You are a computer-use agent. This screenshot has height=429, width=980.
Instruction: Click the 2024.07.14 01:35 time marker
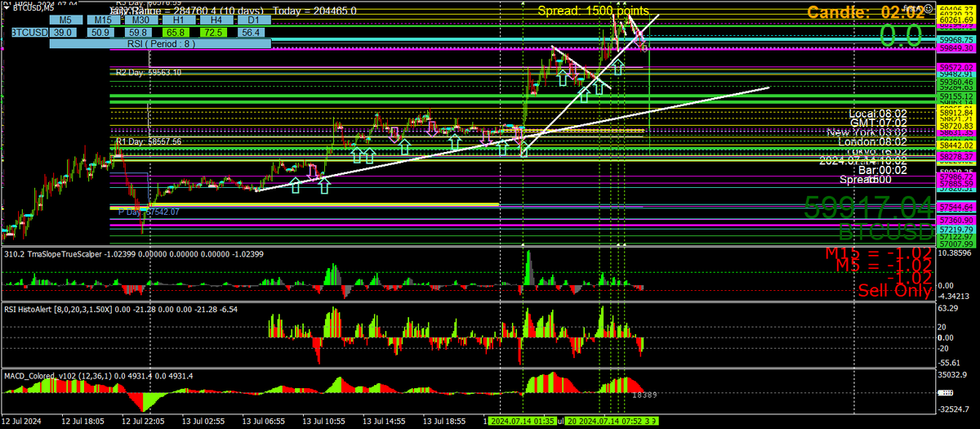pyautogui.click(x=522, y=421)
